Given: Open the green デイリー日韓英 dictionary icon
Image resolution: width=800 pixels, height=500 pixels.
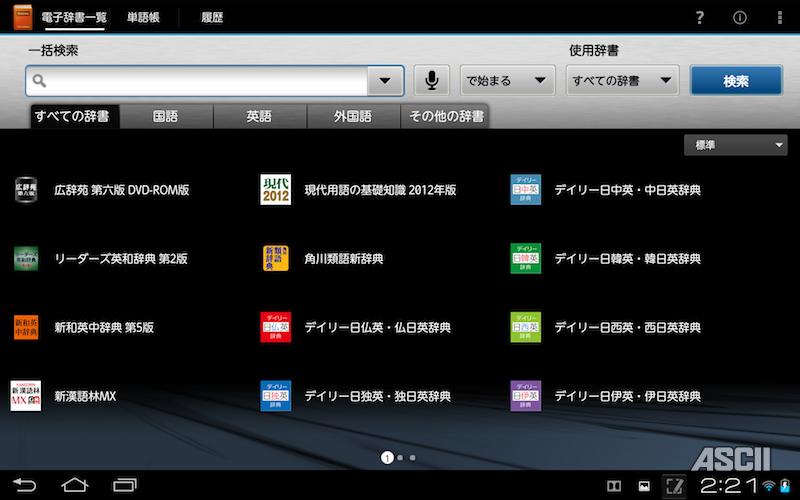Looking at the screenshot, I should click(526, 259).
